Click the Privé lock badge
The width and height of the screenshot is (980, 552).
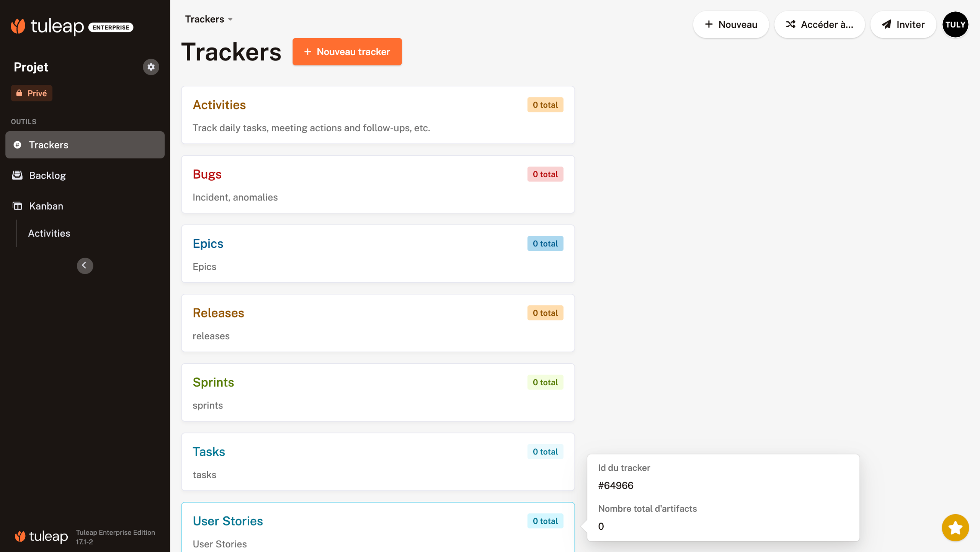click(31, 93)
